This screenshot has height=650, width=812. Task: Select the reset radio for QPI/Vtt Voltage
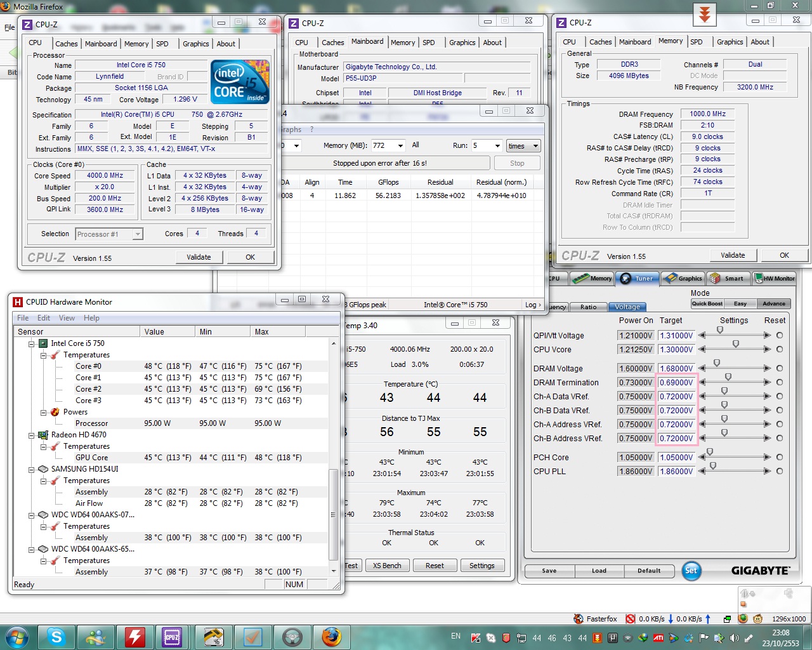click(779, 335)
